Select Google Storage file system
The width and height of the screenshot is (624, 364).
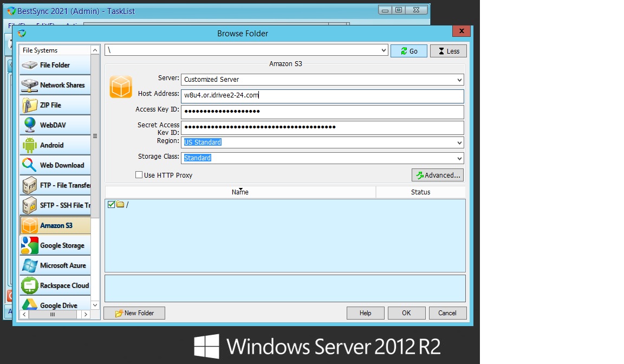pyautogui.click(x=55, y=245)
